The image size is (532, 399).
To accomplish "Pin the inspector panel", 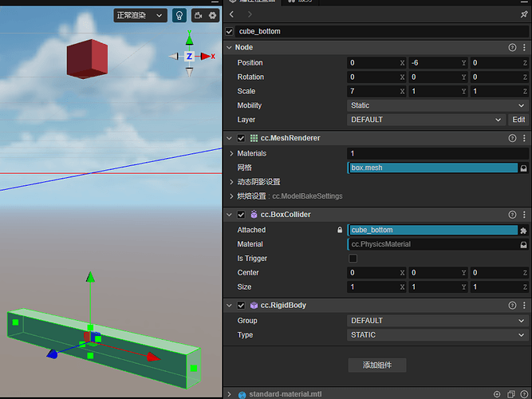I will 524,14.
